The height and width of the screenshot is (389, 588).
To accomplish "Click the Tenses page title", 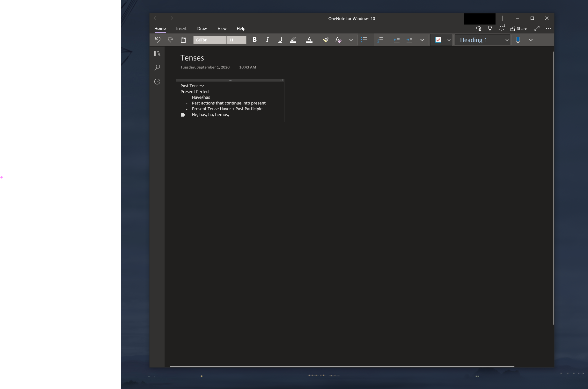I will pos(192,58).
